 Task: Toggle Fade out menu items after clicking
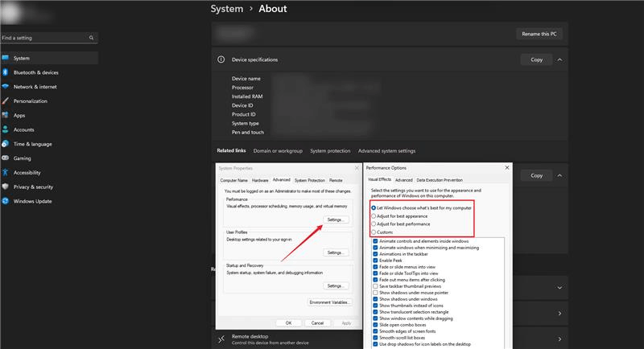point(375,280)
